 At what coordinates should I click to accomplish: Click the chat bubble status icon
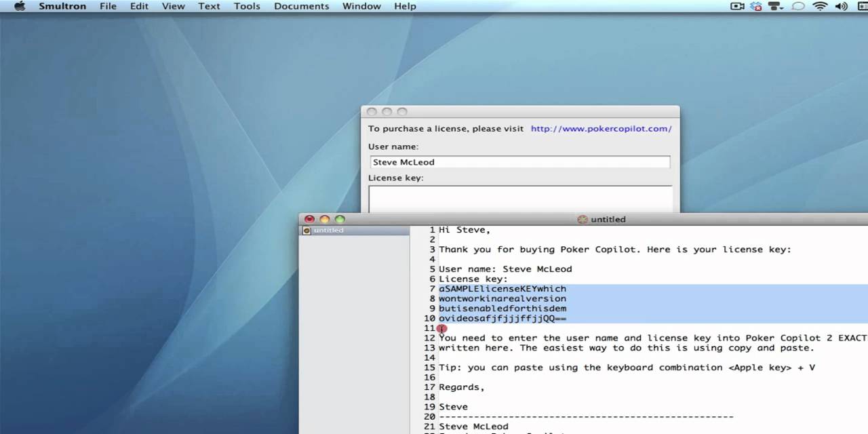tap(798, 6)
